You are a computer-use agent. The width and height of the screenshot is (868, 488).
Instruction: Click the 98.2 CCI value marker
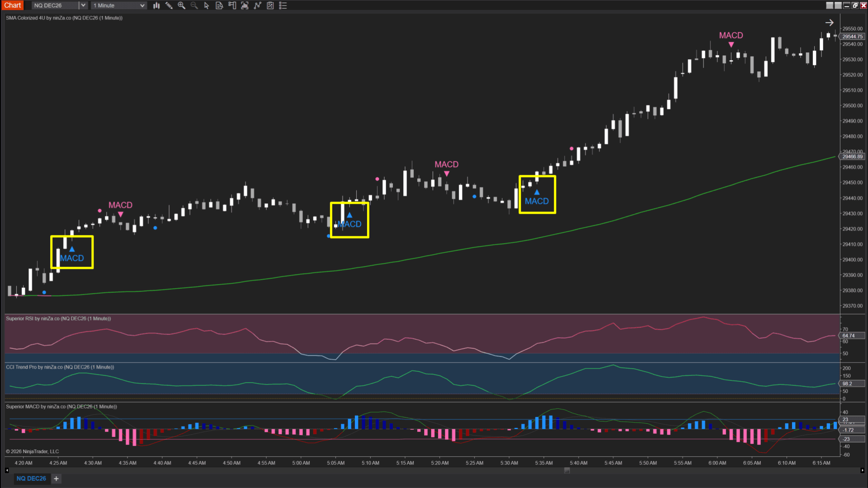coord(853,384)
